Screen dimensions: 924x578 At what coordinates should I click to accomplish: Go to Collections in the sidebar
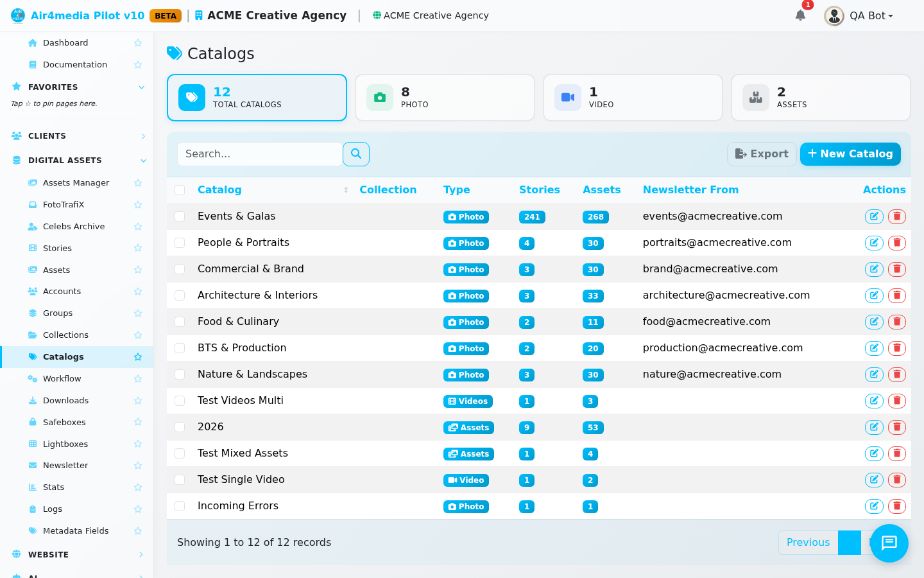click(65, 335)
